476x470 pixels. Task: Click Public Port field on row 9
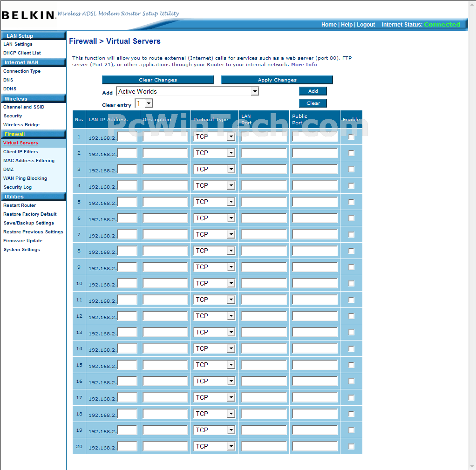point(315,267)
